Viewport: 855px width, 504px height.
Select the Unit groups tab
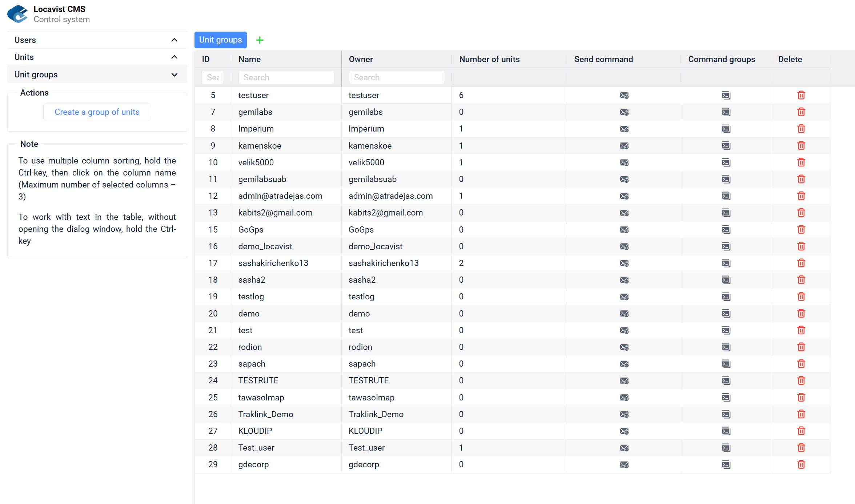coord(220,40)
